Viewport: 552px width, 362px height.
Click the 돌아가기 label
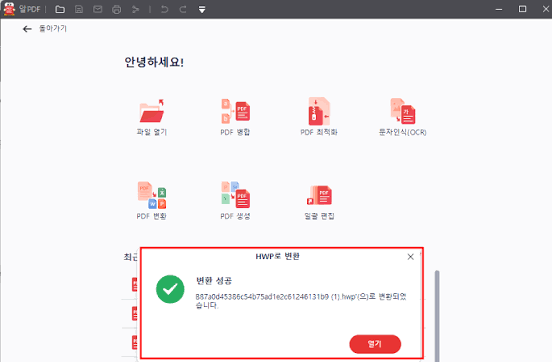click(x=53, y=29)
